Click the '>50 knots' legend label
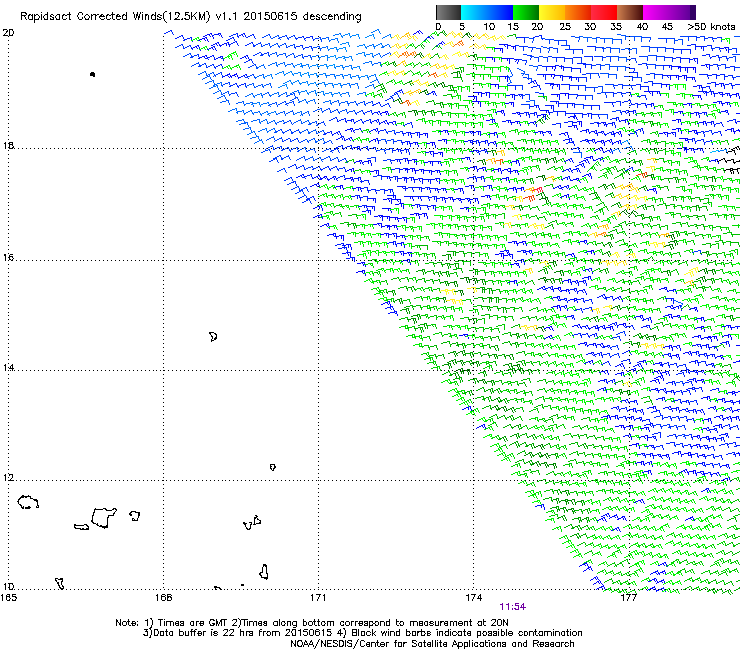The height and width of the screenshot is (650, 740). pyautogui.click(x=711, y=27)
